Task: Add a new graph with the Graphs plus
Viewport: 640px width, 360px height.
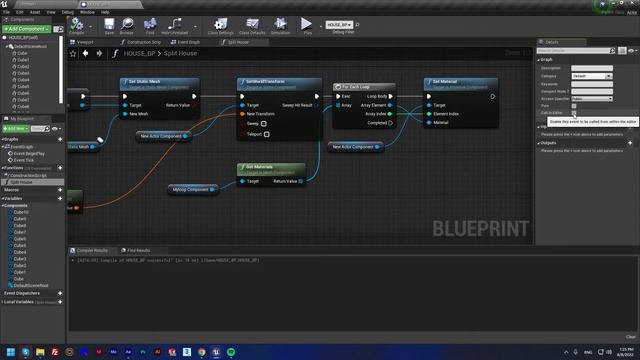Action: coord(60,140)
